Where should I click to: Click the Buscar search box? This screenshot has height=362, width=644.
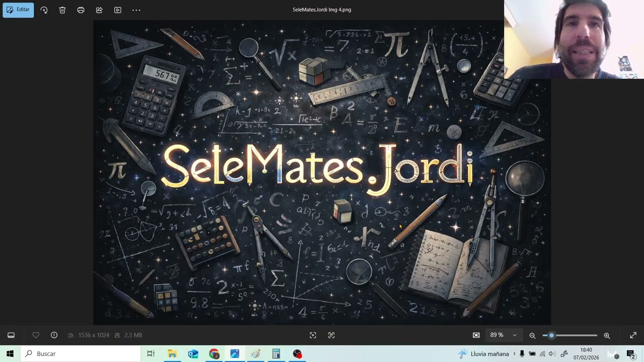coord(80,354)
